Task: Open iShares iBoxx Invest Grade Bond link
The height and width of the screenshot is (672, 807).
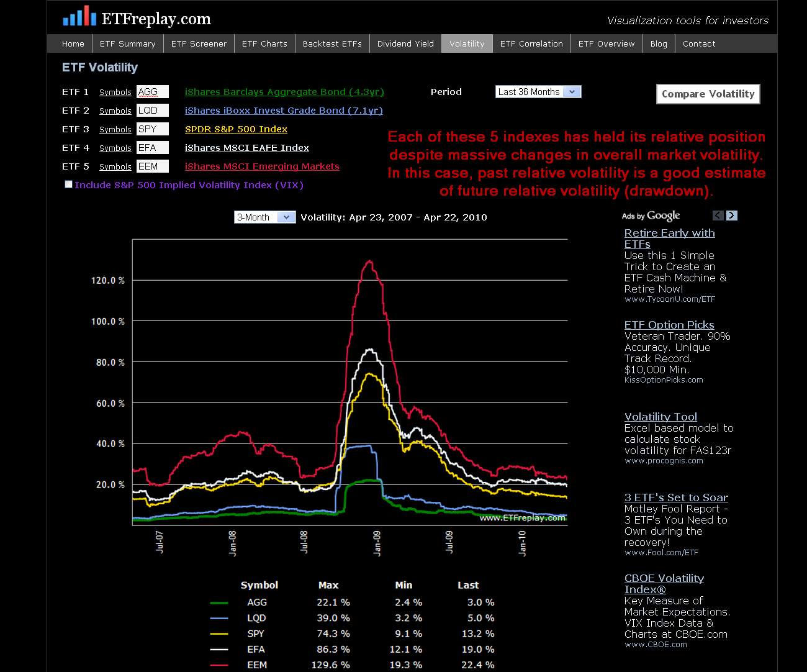Action: pos(284,111)
